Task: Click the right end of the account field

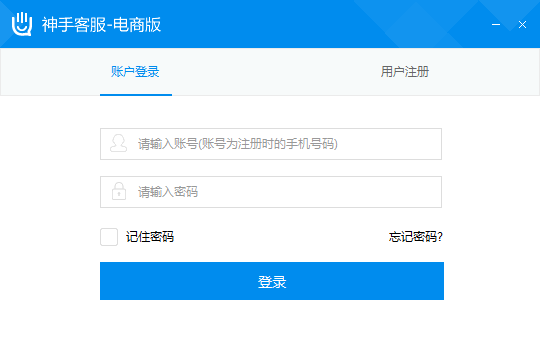Action: coord(430,144)
